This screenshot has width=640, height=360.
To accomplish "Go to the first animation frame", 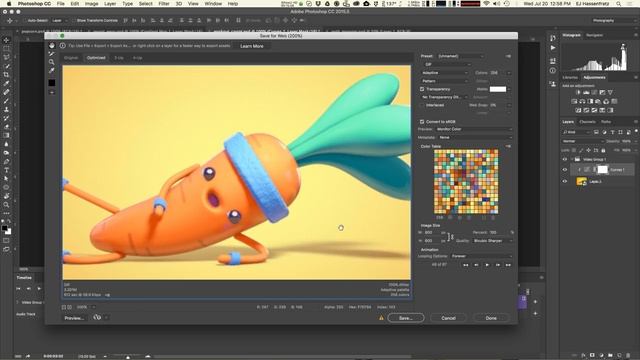I will click(x=465, y=265).
